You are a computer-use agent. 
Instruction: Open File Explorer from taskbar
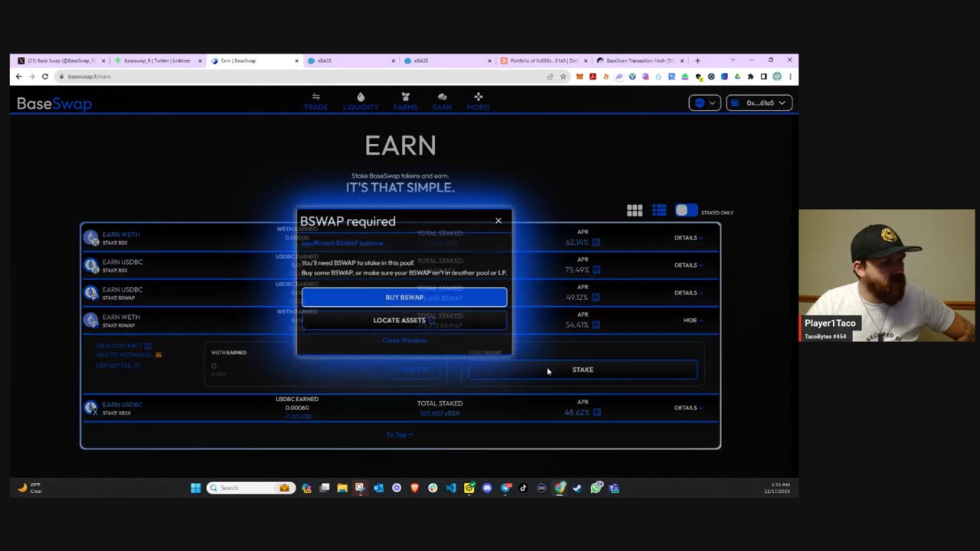[342, 487]
